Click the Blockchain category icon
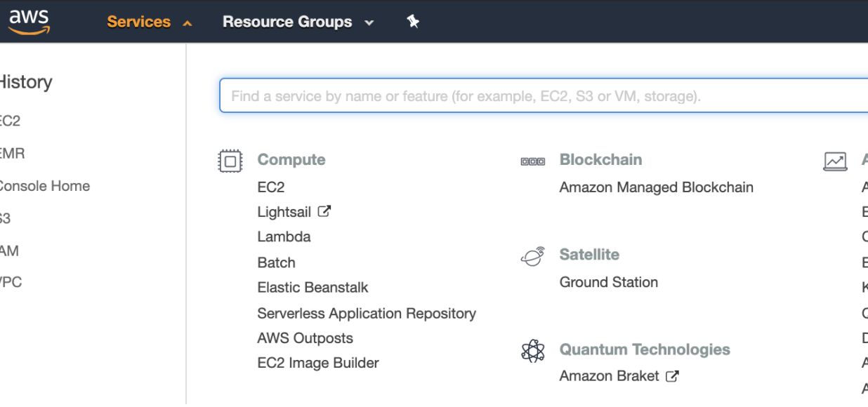This screenshot has width=868, height=407. [532, 161]
